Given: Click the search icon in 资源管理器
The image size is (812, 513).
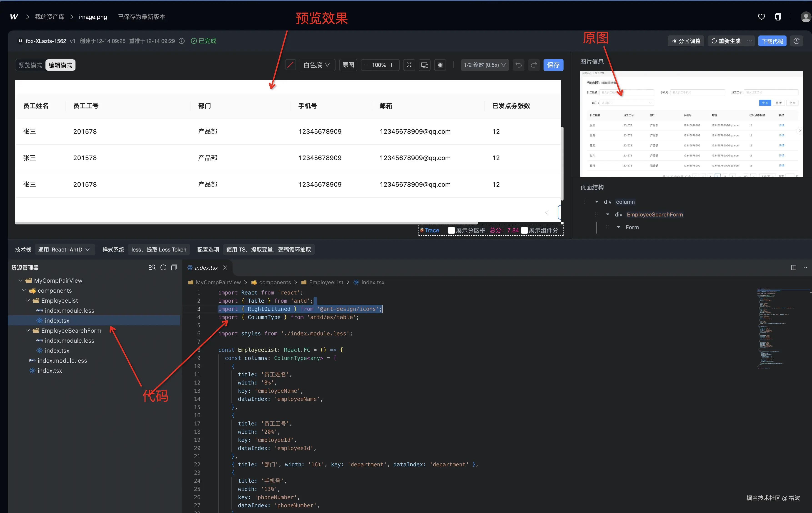Looking at the screenshot, I should point(152,267).
